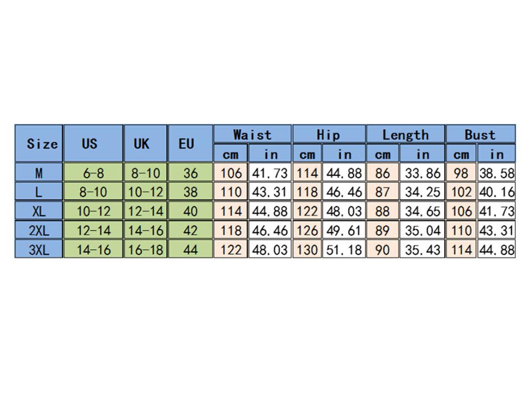The height and width of the screenshot is (399, 532).
Task: Select the 3XL size row label
Action: pyautogui.click(x=39, y=249)
